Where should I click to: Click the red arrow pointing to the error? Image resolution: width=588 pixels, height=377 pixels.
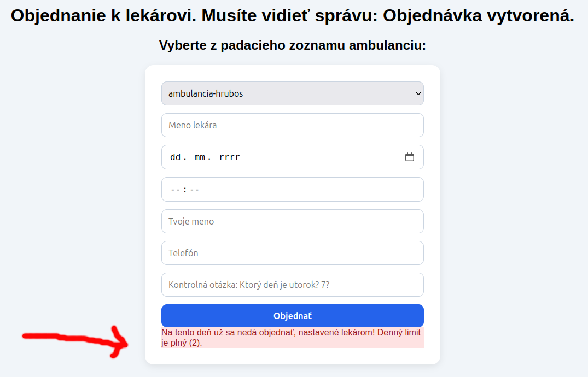tap(77, 340)
